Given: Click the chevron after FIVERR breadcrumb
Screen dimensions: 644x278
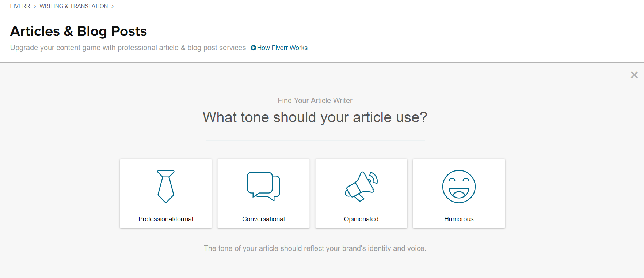Looking at the screenshot, I should pyautogui.click(x=35, y=6).
